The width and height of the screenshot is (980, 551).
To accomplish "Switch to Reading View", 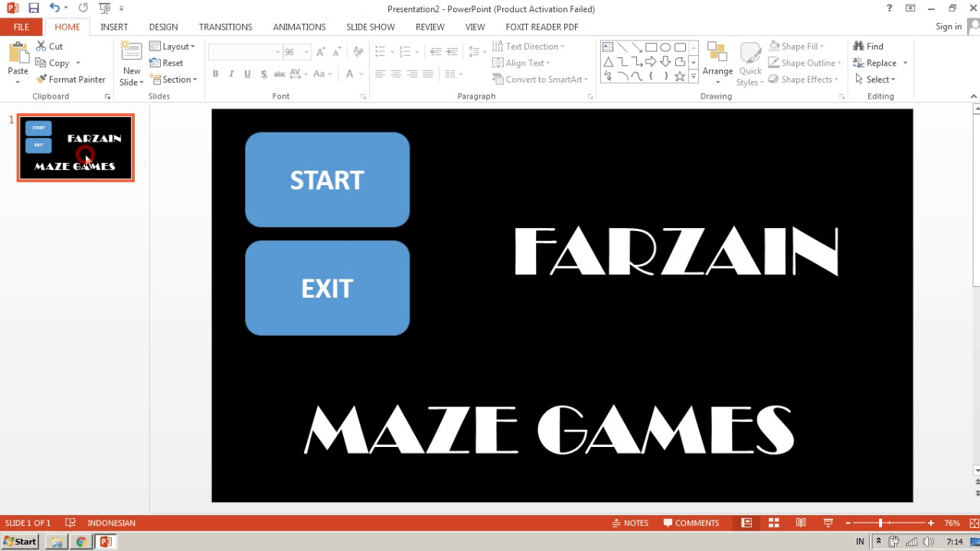I will tap(801, 523).
